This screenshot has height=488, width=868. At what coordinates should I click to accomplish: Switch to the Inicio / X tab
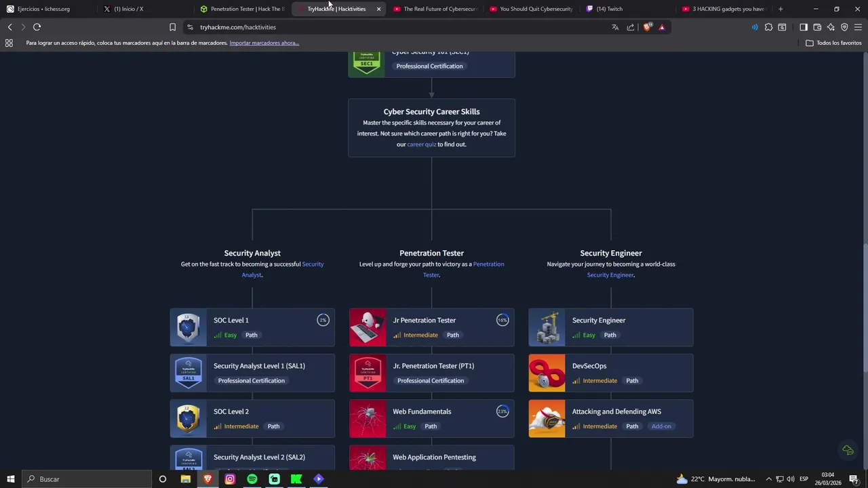pos(146,9)
